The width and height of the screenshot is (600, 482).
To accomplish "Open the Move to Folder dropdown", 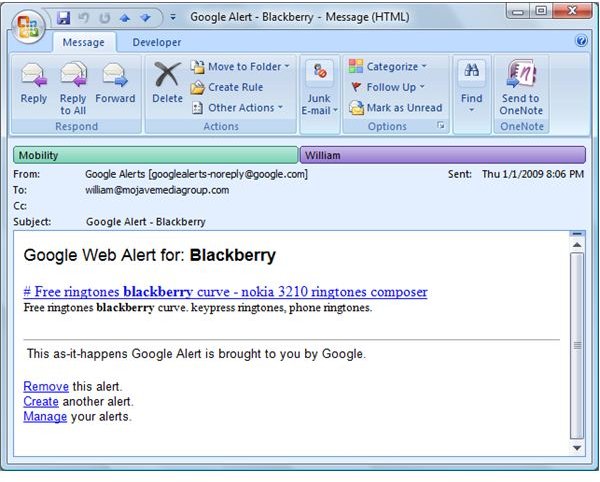I will 240,67.
